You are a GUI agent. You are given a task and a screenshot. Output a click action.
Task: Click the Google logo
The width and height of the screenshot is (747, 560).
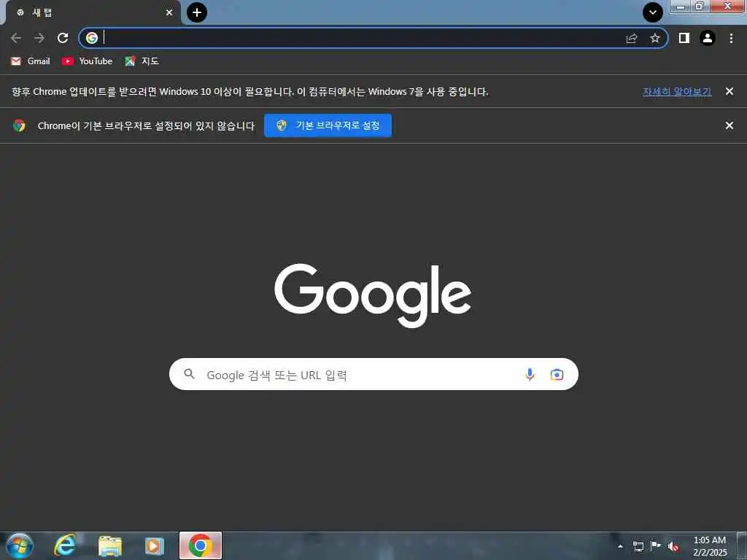tap(373, 295)
